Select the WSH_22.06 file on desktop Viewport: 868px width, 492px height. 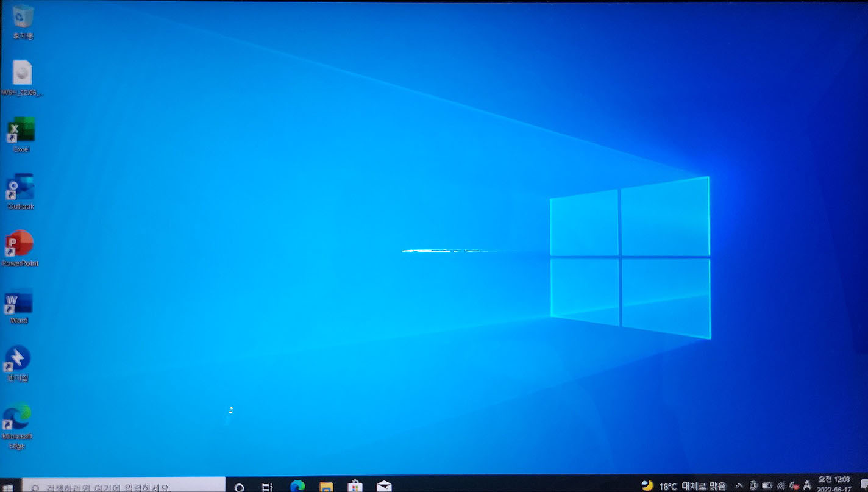pos(23,78)
